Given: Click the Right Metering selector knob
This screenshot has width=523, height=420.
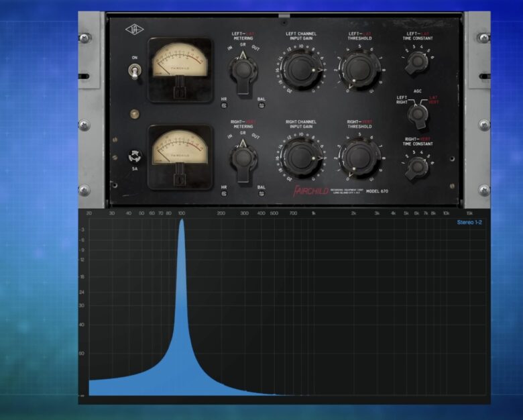Looking at the screenshot, I should [243, 158].
